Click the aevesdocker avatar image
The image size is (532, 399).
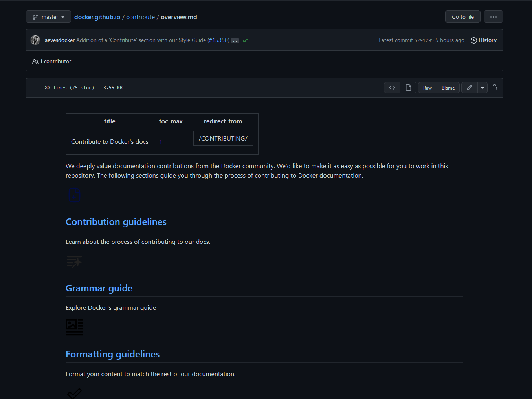click(35, 40)
